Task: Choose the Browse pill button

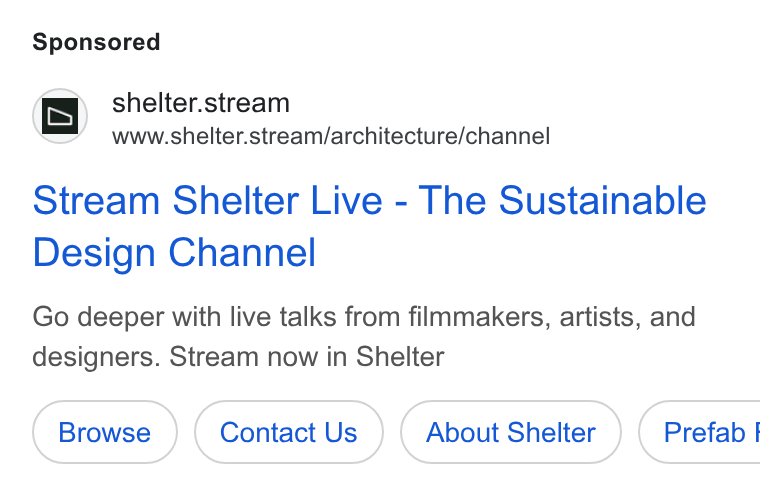Action: (x=105, y=432)
